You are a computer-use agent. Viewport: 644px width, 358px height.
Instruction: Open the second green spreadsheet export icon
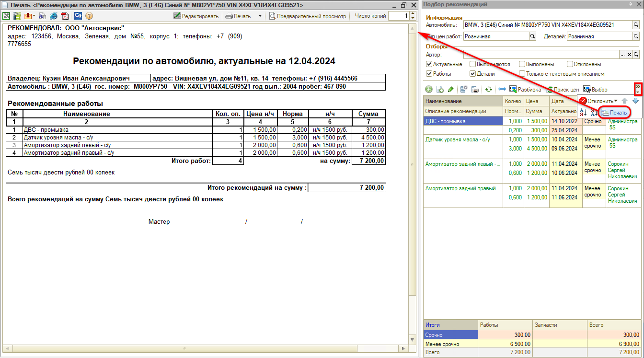click(17, 16)
